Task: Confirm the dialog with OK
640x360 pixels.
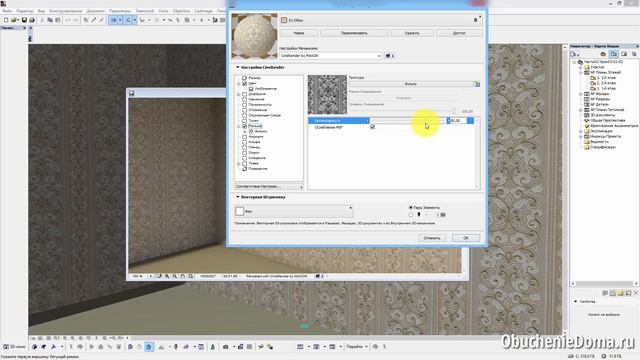Action: [466, 238]
